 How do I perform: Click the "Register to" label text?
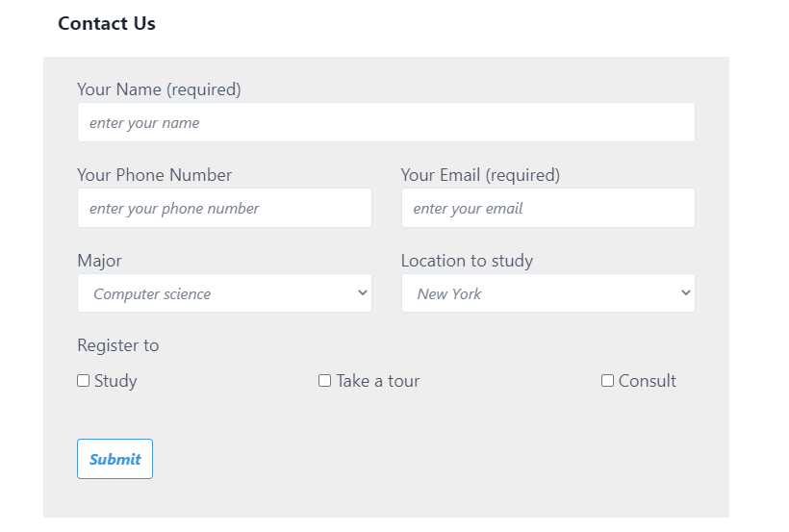pos(117,345)
